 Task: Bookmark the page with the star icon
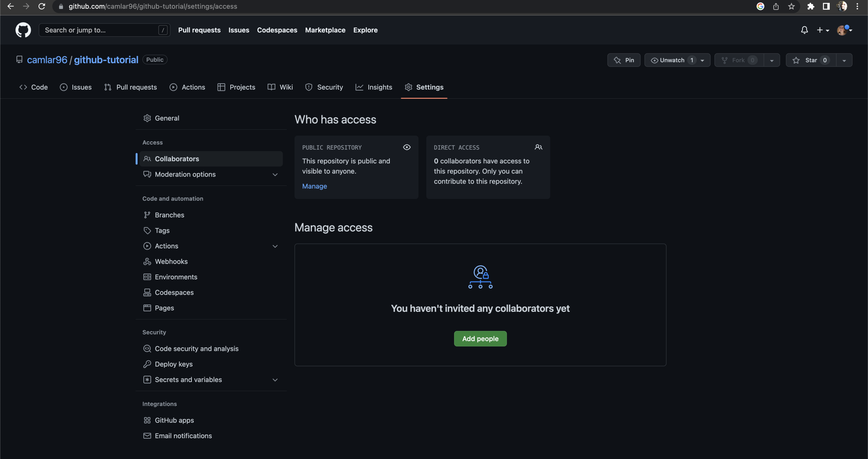coord(791,6)
